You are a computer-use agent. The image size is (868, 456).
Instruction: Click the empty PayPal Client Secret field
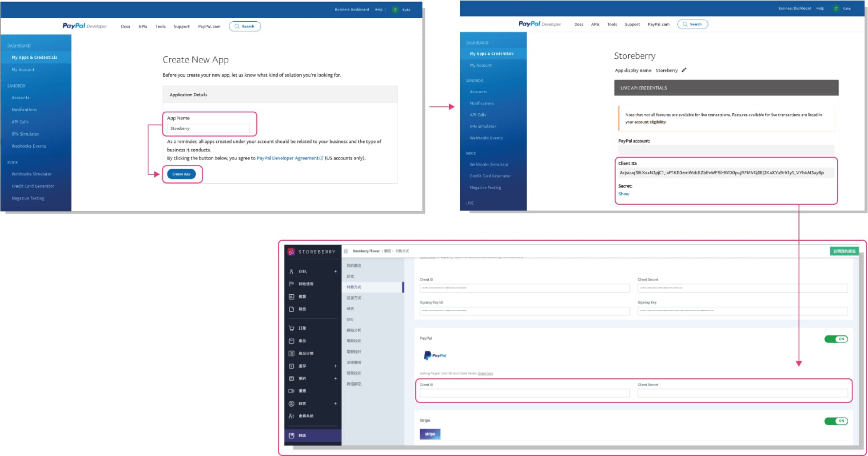click(x=743, y=393)
